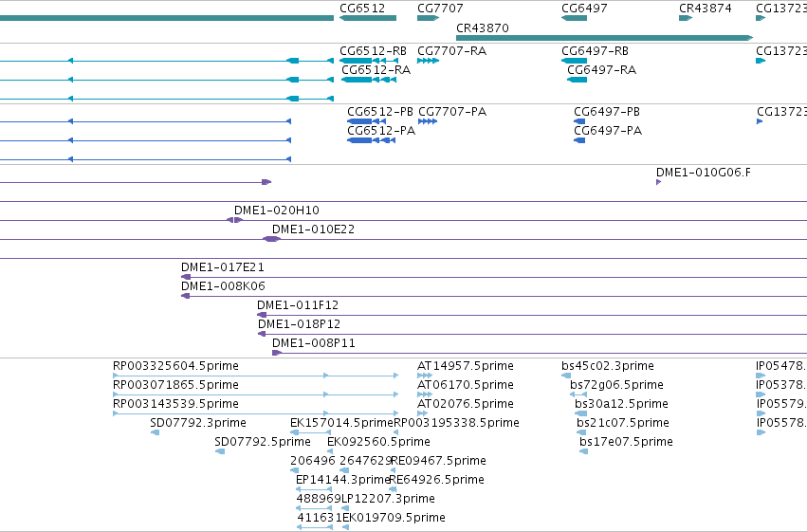
Task: Click the CG6497 gene annotation
Action: pyautogui.click(x=574, y=18)
